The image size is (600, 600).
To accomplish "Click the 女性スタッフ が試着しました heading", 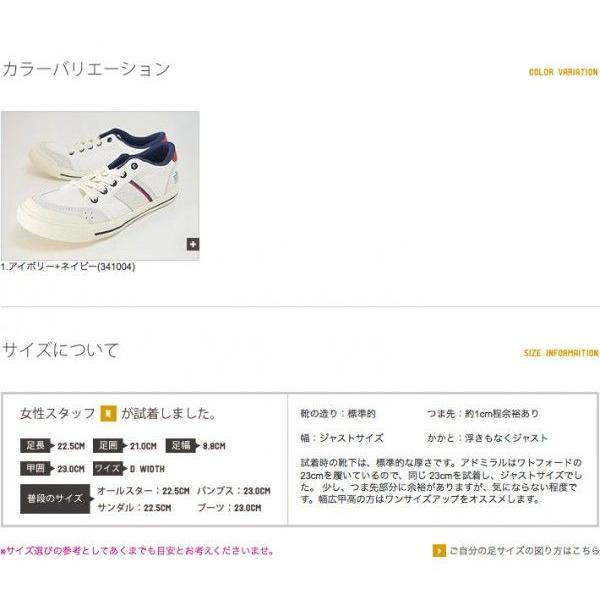I will pyautogui.click(x=118, y=413).
